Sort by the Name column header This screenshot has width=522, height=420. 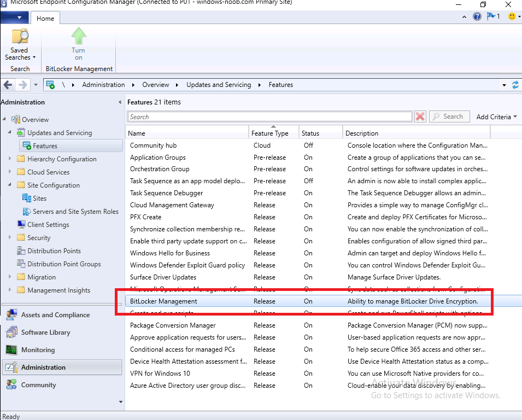[187, 133]
